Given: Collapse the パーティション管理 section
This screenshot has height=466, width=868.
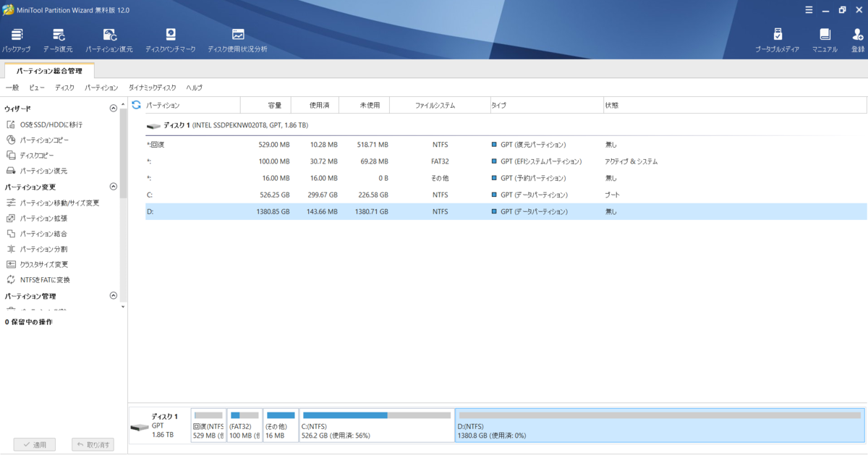Looking at the screenshot, I should (x=113, y=295).
